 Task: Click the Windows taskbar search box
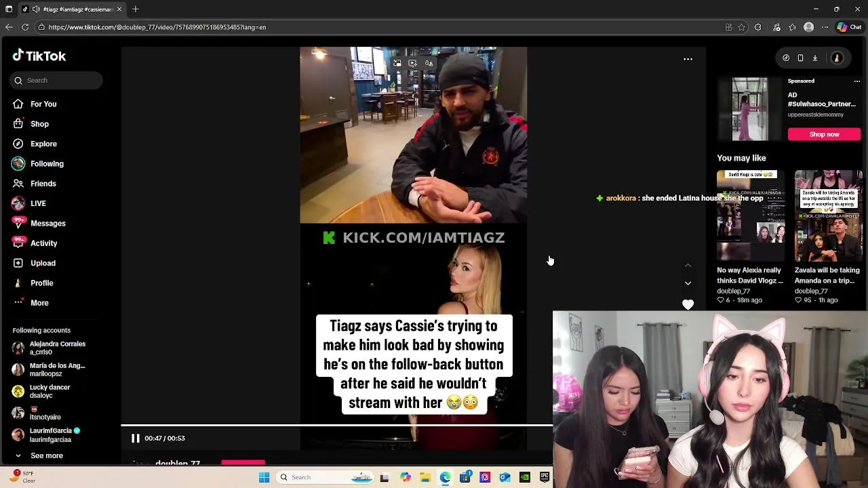click(x=325, y=477)
